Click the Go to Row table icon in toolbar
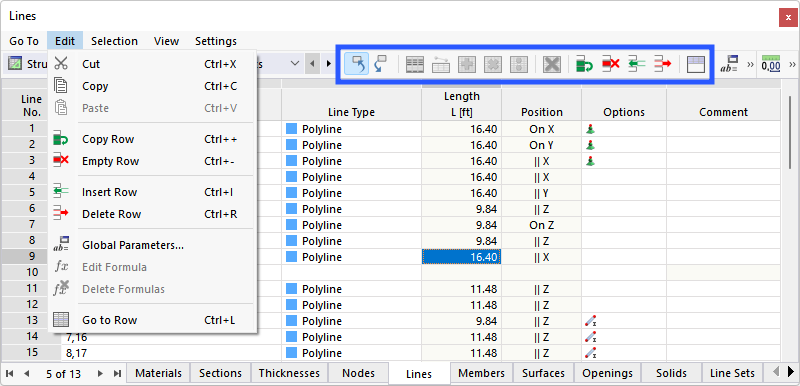 415,64
